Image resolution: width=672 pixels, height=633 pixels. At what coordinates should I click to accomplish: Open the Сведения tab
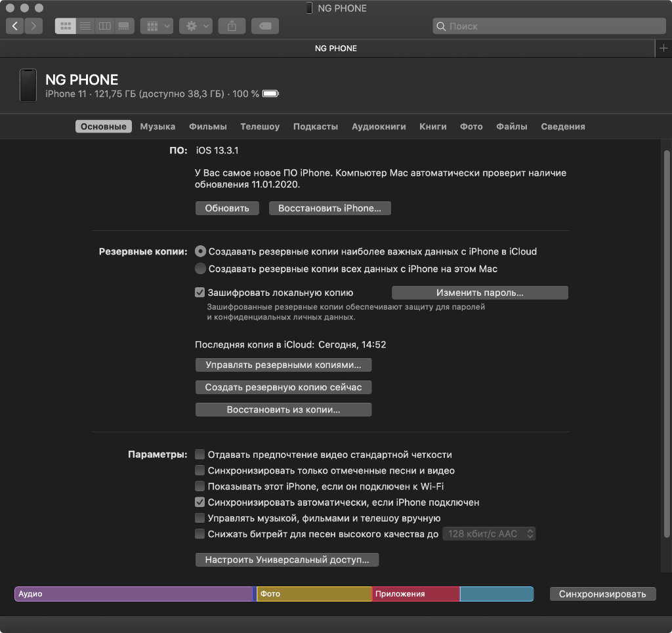coord(562,127)
